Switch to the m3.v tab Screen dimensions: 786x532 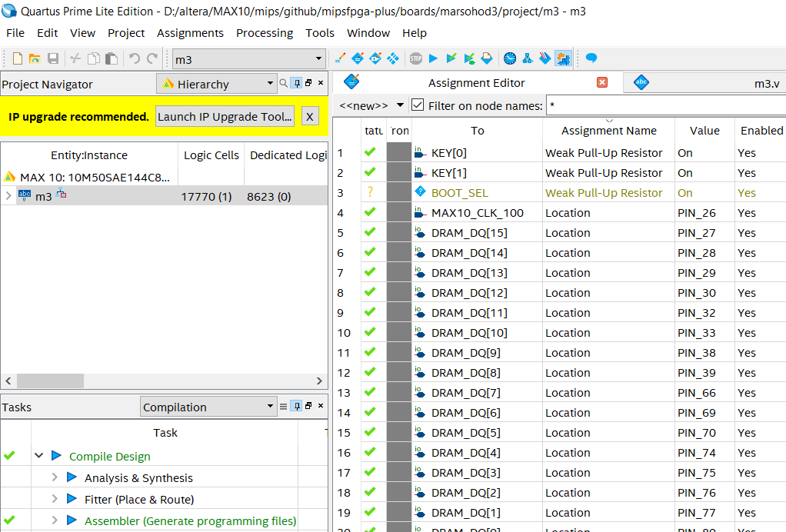coord(704,83)
